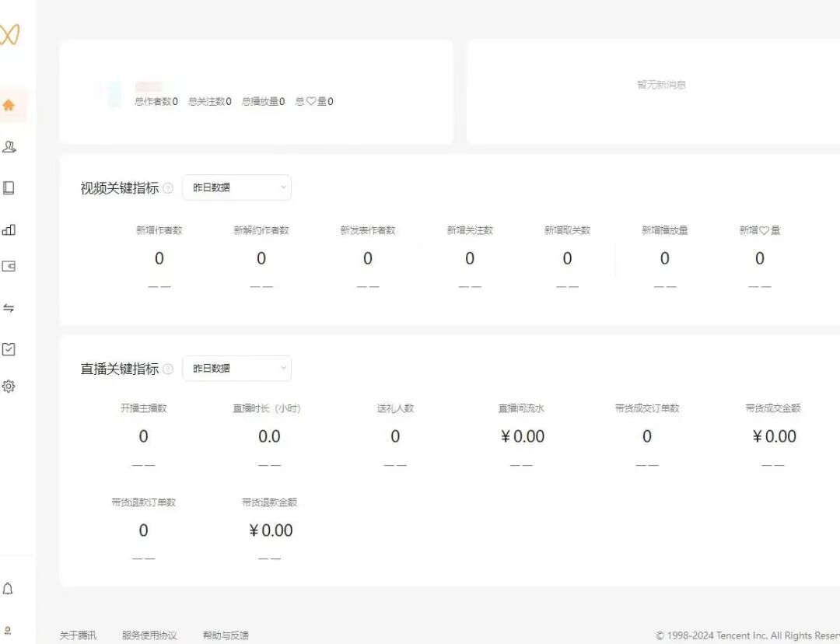Click the 新增作者数 metric
This screenshot has height=644, width=840.
159,259
